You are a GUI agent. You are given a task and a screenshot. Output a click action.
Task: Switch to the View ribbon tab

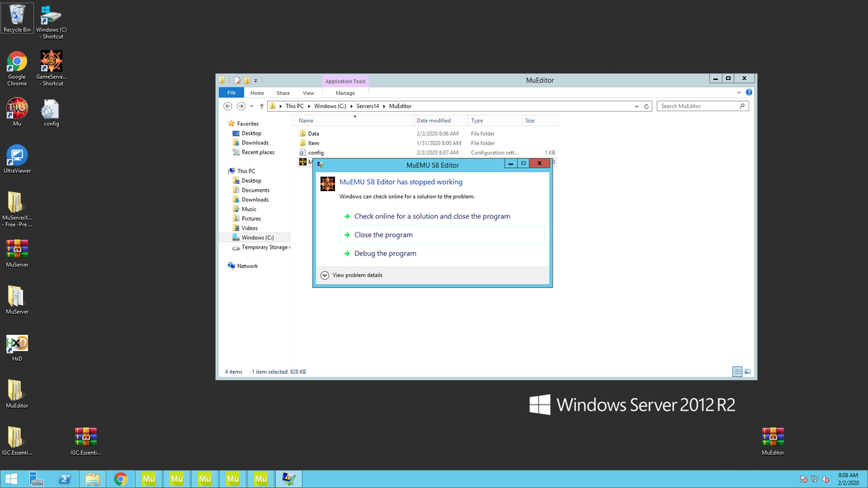(309, 93)
